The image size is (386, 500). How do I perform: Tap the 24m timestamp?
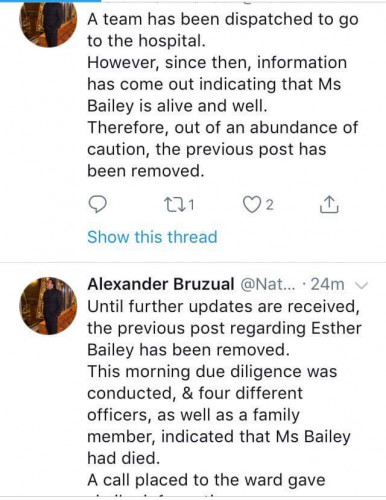click(327, 284)
